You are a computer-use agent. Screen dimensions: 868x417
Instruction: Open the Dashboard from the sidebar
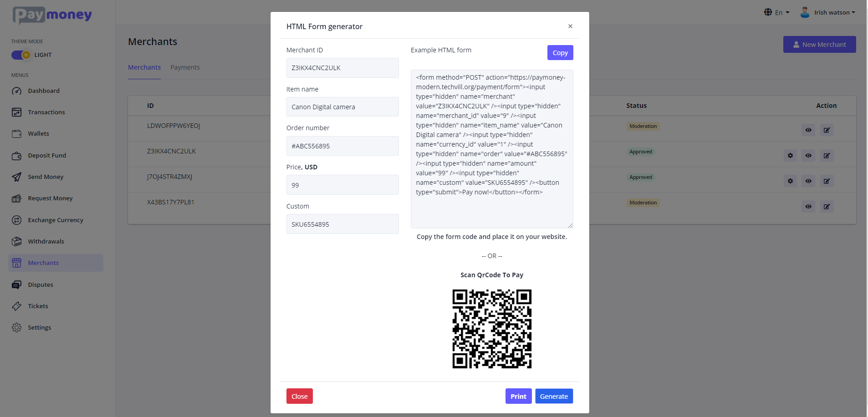[43, 91]
